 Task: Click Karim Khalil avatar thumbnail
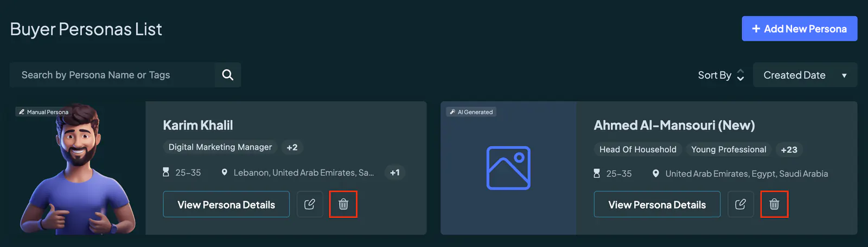78,169
